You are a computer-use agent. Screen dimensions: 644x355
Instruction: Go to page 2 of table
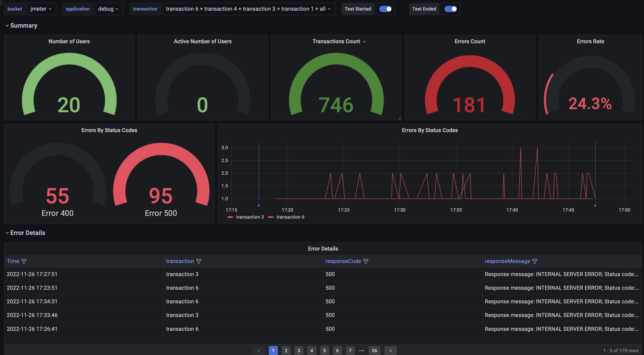pyautogui.click(x=286, y=351)
